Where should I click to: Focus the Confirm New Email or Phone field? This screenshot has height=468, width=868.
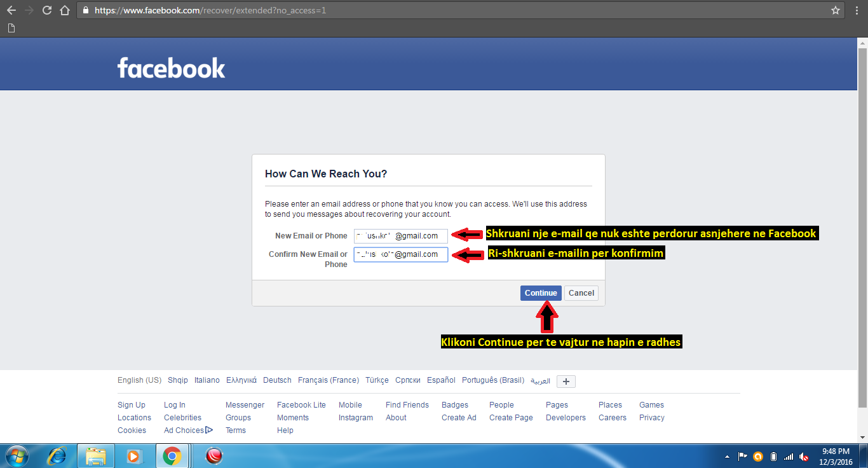(x=401, y=254)
